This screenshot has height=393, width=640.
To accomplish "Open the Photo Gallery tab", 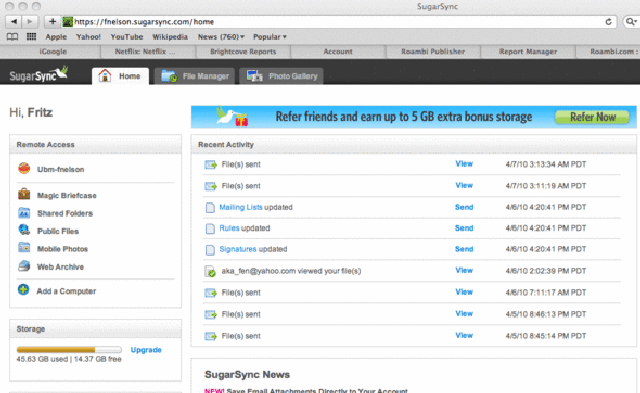I will [x=281, y=76].
